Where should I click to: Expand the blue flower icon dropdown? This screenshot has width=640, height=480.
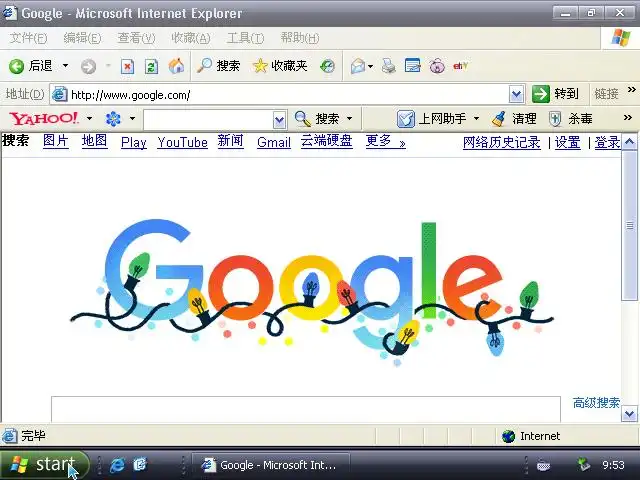132,118
